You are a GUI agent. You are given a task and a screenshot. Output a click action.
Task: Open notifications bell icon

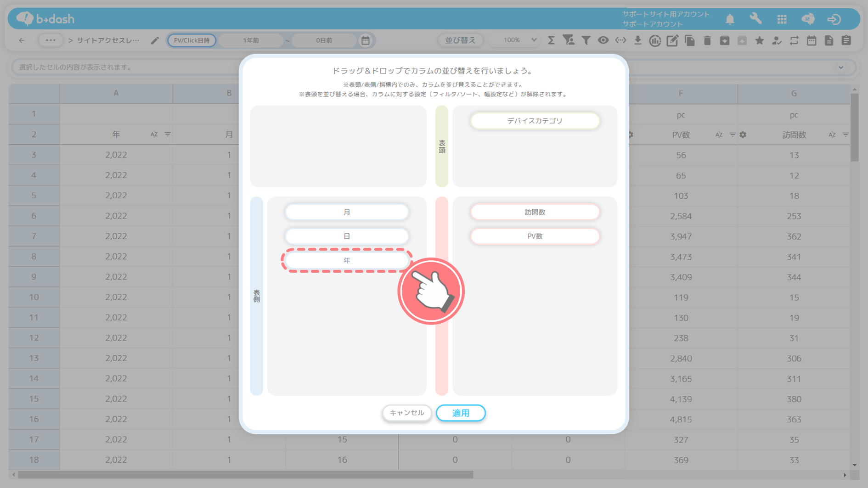coord(730,19)
